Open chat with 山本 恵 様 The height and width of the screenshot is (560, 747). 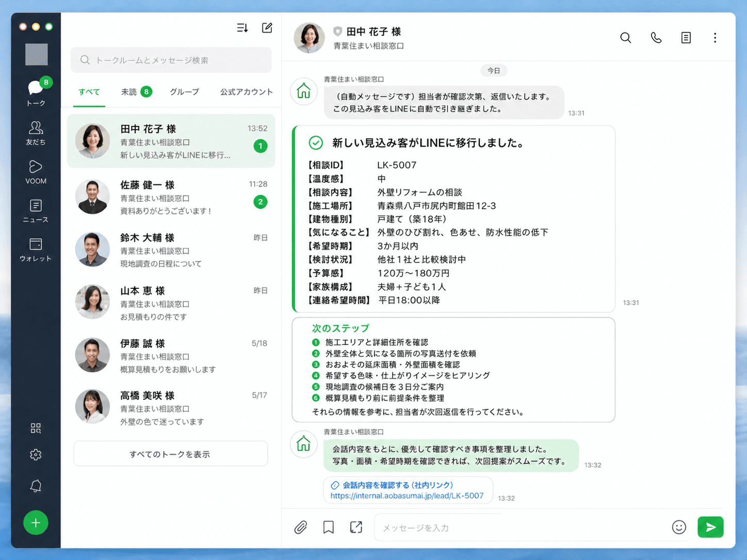171,303
